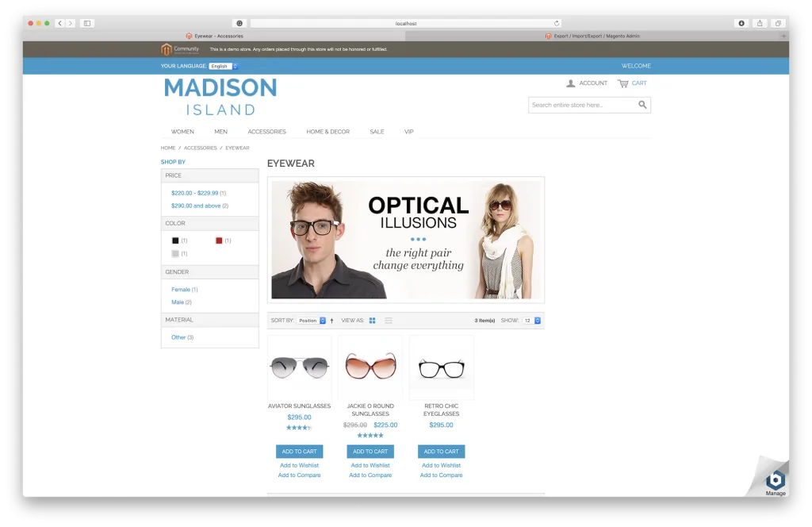Filter by price $290.00 and above
The image size is (812, 527).
(196, 206)
